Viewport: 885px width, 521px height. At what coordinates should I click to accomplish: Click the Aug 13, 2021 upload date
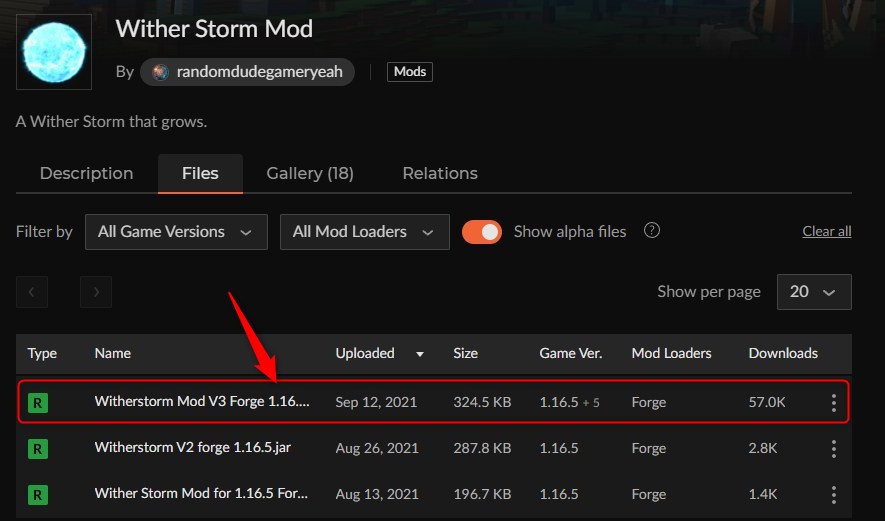coord(377,494)
